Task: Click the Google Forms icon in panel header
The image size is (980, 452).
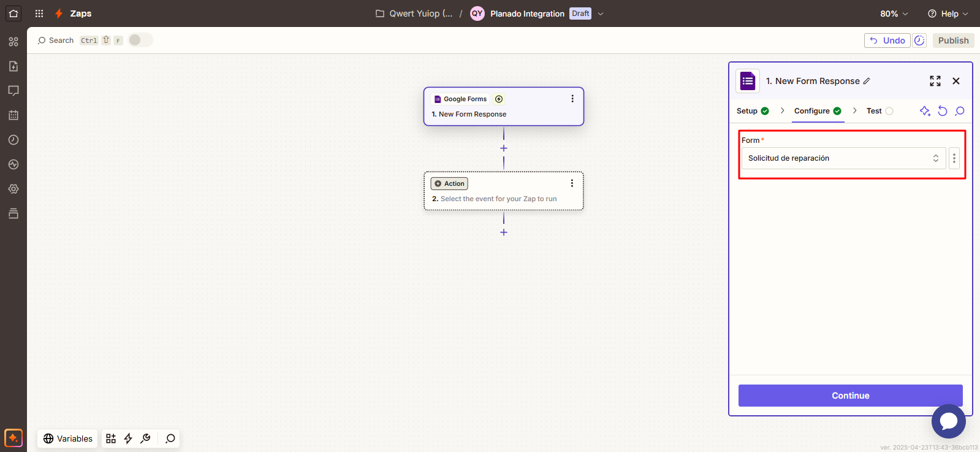Action: point(748,81)
